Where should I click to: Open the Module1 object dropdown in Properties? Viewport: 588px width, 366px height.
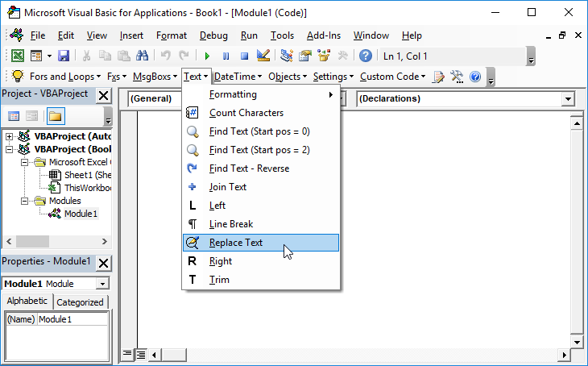pos(101,284)
